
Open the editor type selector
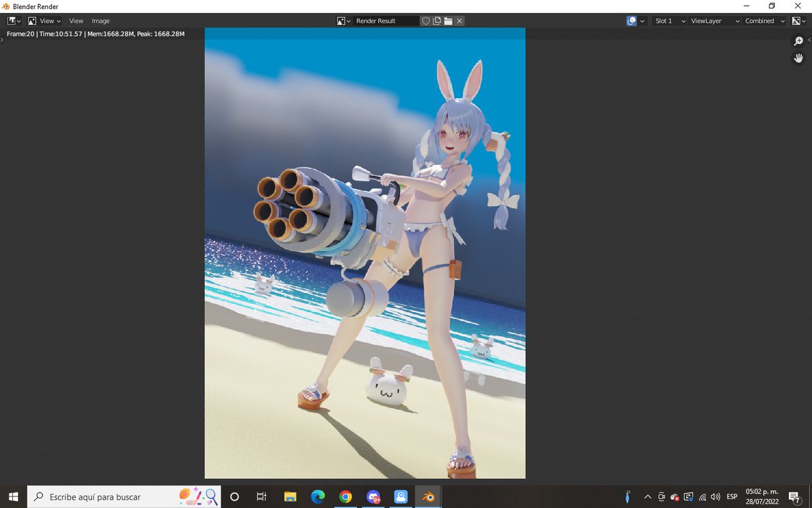14,21
